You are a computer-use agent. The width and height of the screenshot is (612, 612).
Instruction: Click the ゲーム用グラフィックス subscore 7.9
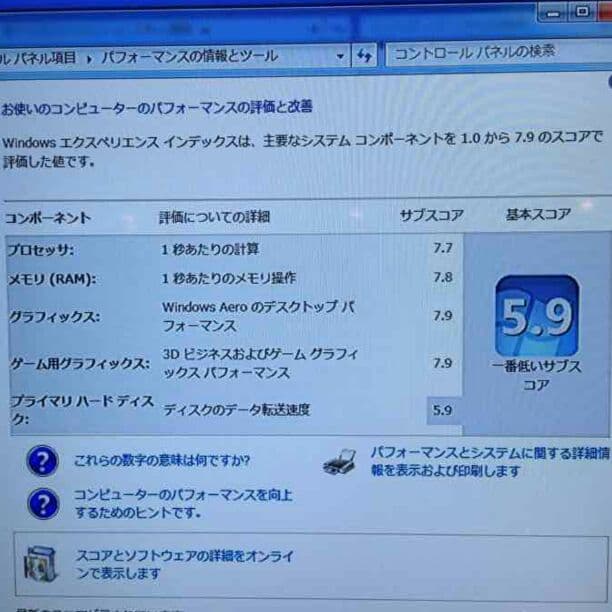point(443,363)
